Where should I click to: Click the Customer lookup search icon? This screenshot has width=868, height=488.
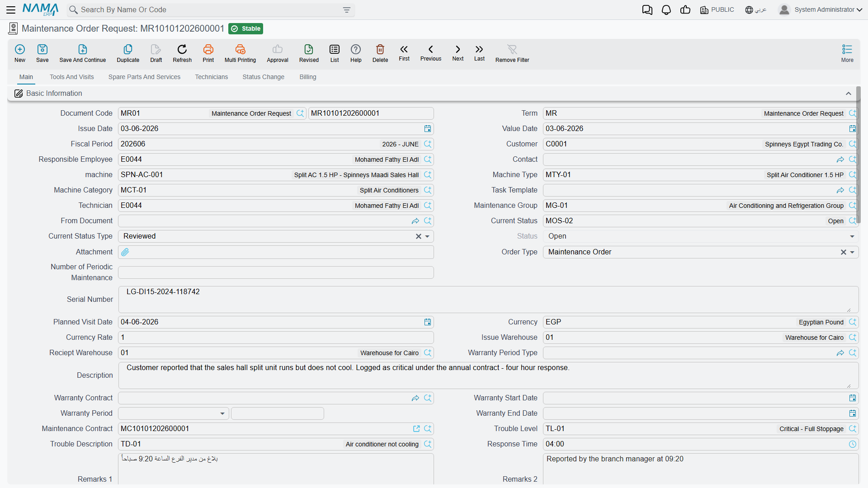click(853, 144)
